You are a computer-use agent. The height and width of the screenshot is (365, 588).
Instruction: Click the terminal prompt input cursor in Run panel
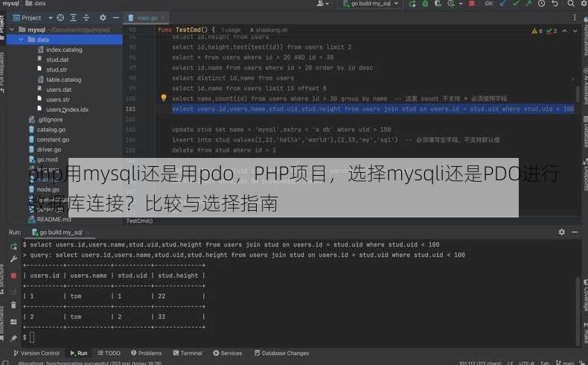[x=32, y=337]
